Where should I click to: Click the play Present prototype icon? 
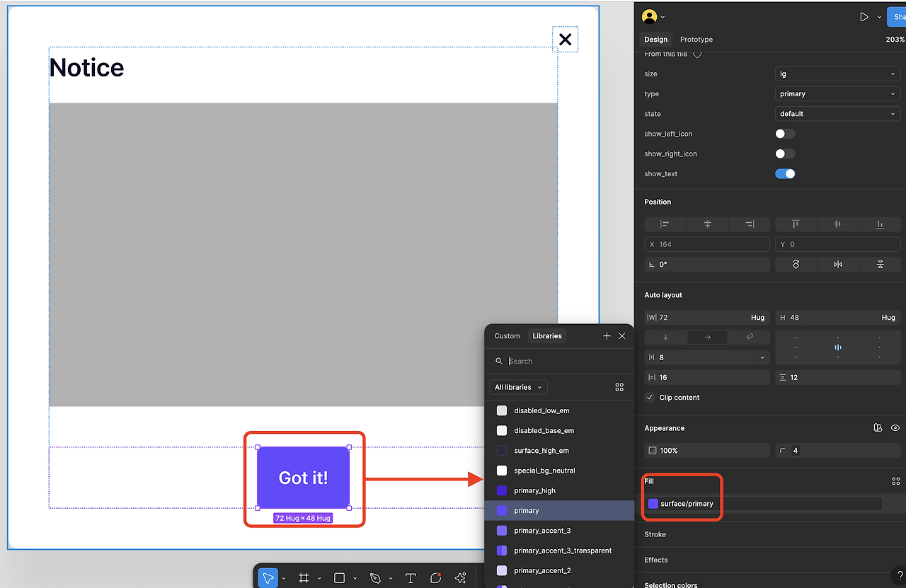point(864,17)
